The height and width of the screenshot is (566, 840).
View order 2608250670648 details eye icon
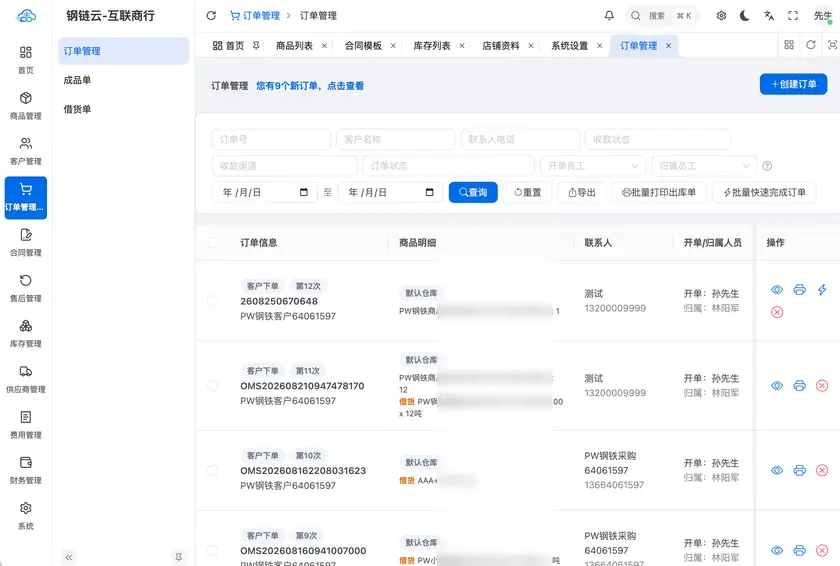point(777,290)
